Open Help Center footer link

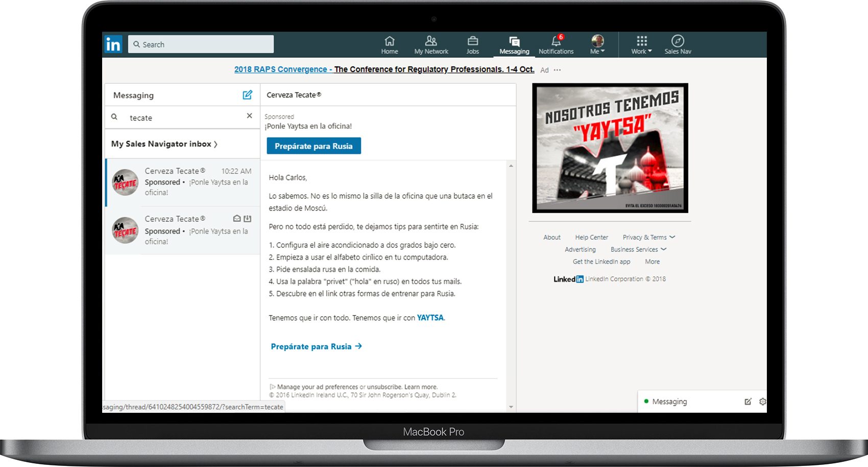(591, 238)
